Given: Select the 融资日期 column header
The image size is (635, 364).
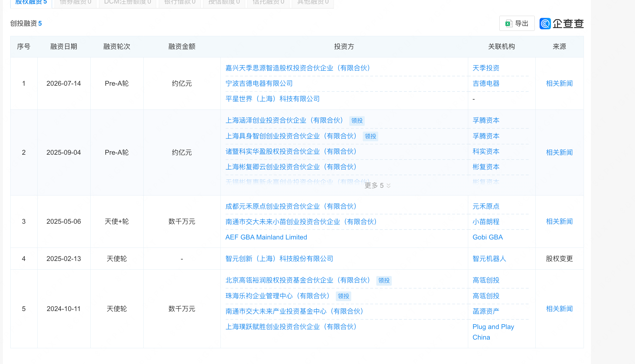Looking at the screenshot, I should [x=64, y=47].
